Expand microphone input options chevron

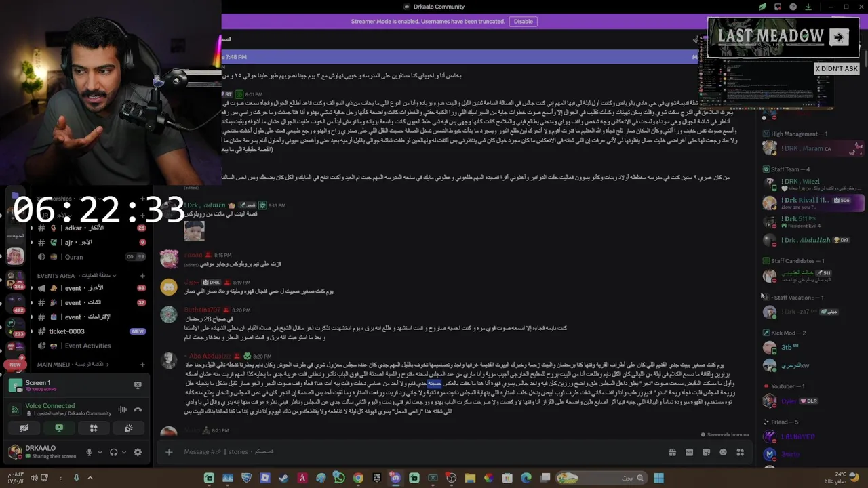point(100,452)
